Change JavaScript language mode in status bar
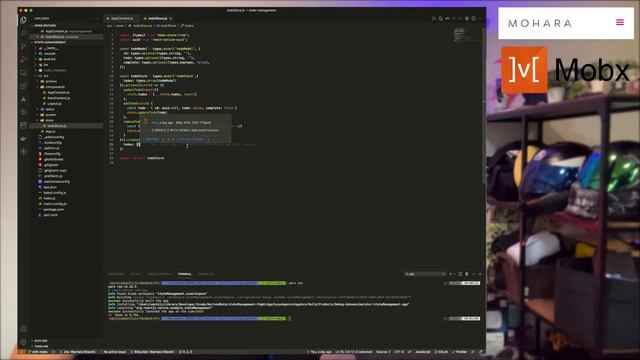Image resolution: width=640 pixels, height=360 pixels. [423, 352]
